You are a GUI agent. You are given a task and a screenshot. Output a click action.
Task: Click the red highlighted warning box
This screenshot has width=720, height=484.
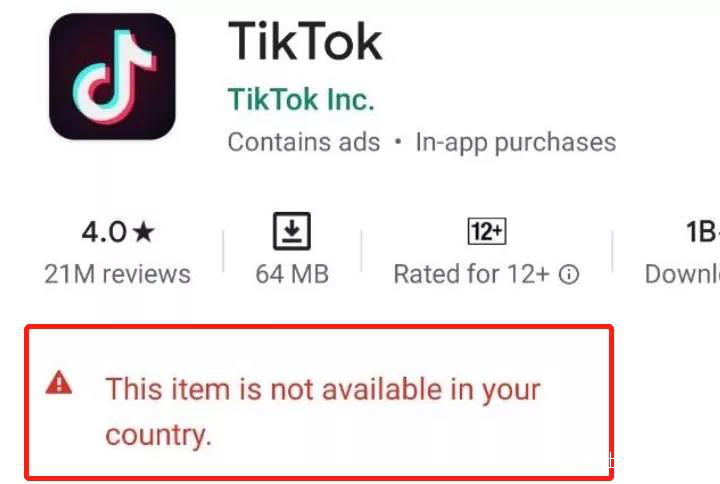pyautogui.click(x=319, y=402)
